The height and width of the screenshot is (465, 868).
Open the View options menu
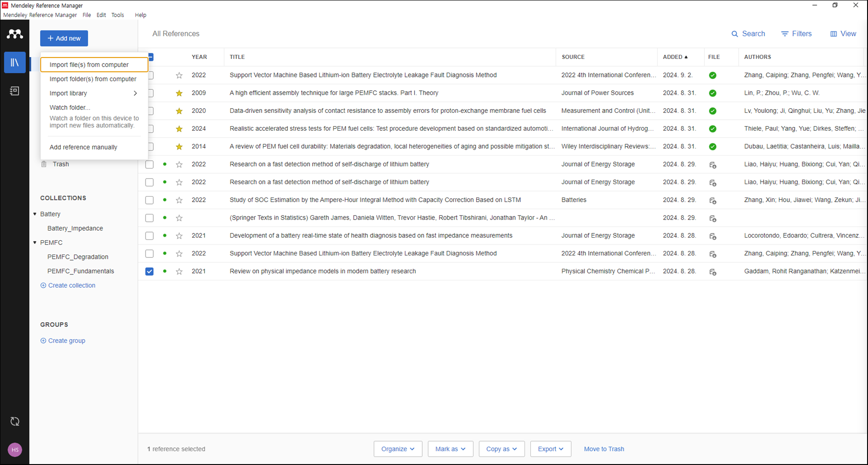click(843, 34)
